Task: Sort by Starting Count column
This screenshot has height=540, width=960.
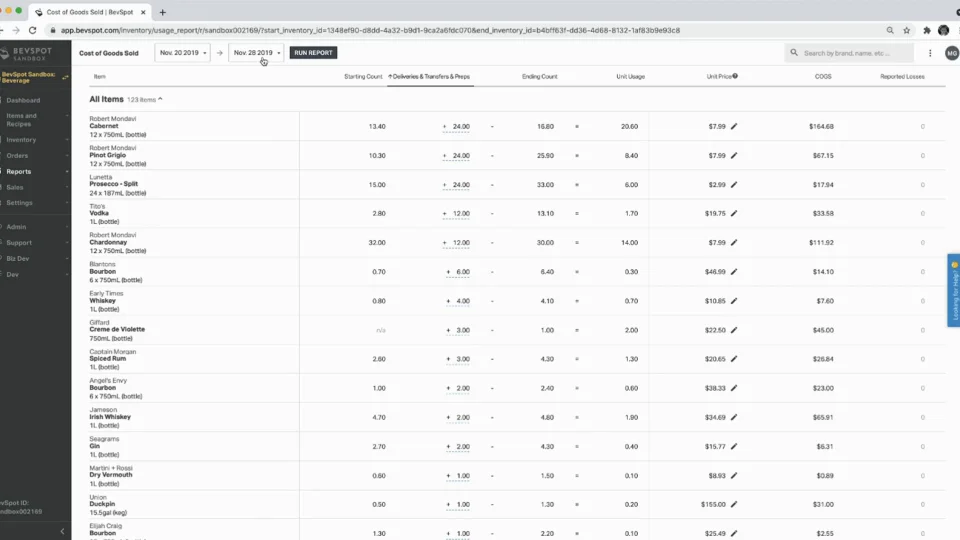Action: coord(363,77)
